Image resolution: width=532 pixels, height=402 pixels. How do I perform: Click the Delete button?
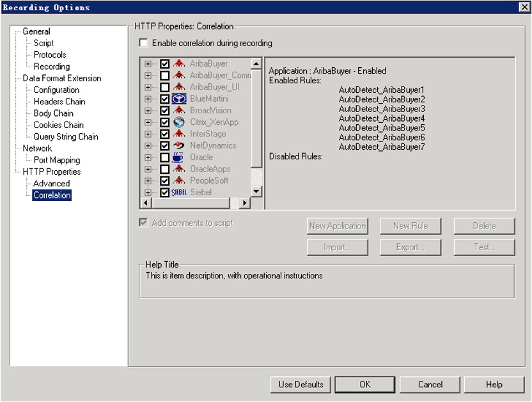(x=485, y=226)
